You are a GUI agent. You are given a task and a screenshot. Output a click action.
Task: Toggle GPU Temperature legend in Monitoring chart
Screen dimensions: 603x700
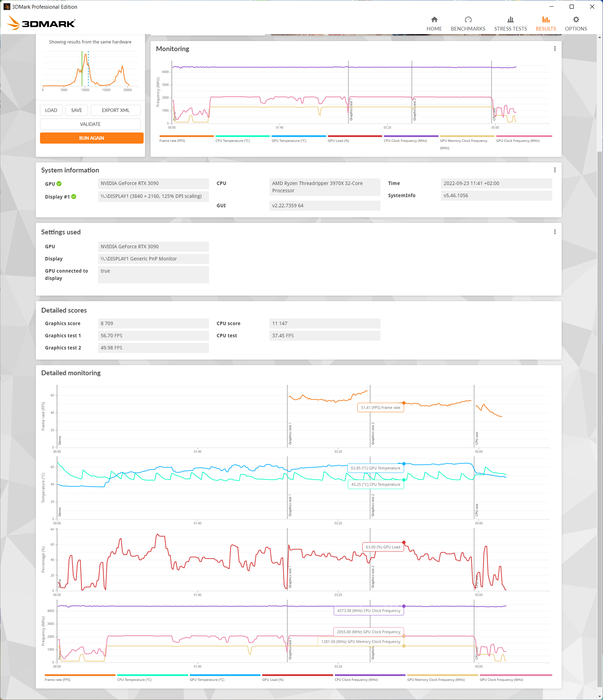(298, 139)
